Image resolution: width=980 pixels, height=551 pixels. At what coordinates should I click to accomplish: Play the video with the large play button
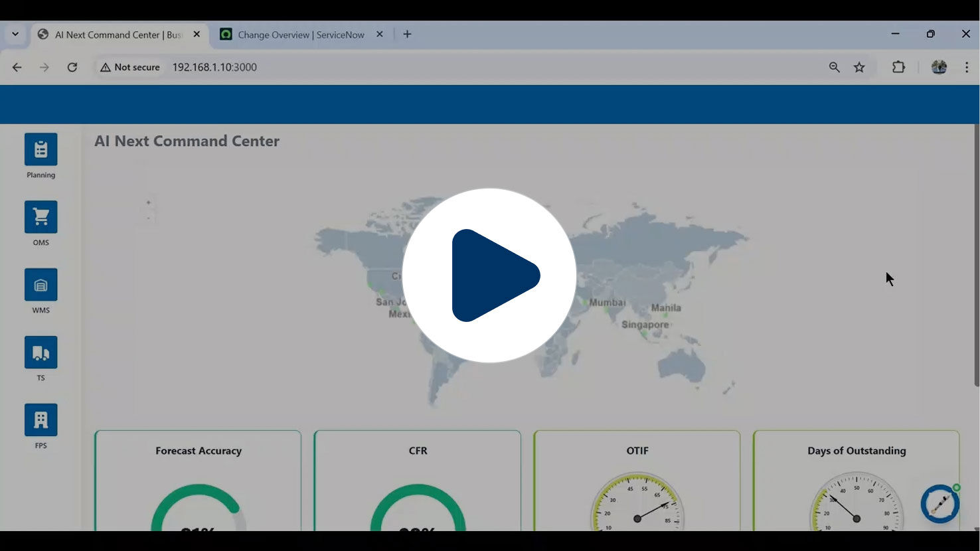(489, 275)
